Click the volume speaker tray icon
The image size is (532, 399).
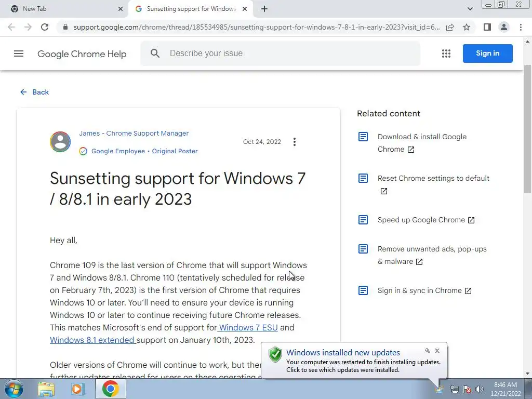click(480, 389)
